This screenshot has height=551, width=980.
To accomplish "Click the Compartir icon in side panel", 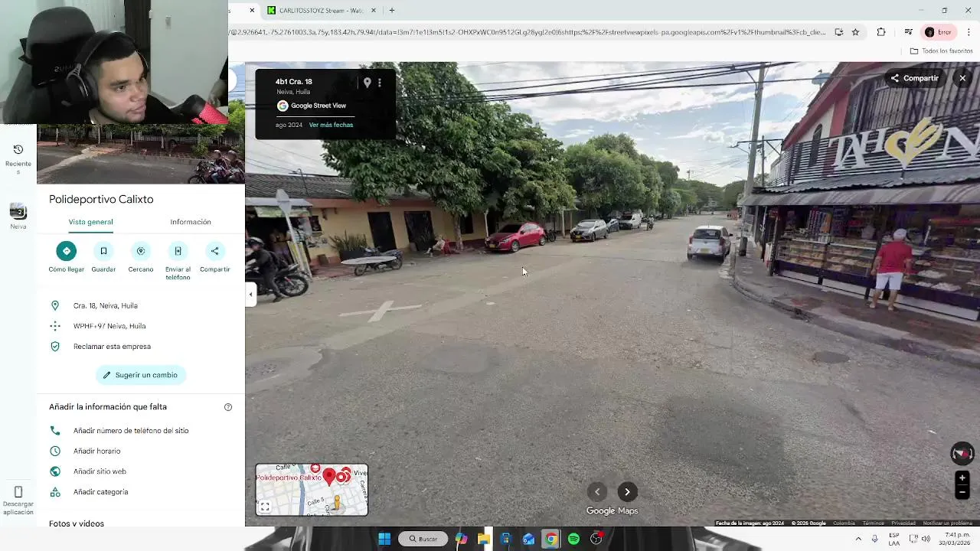I will pyautogui.click(x=214, y=251).
